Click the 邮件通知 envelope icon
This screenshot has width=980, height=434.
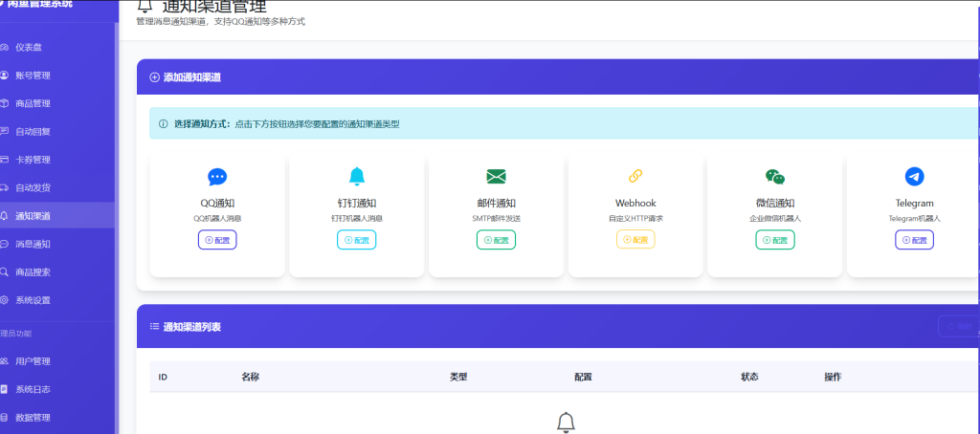click(x=496, y=177)
